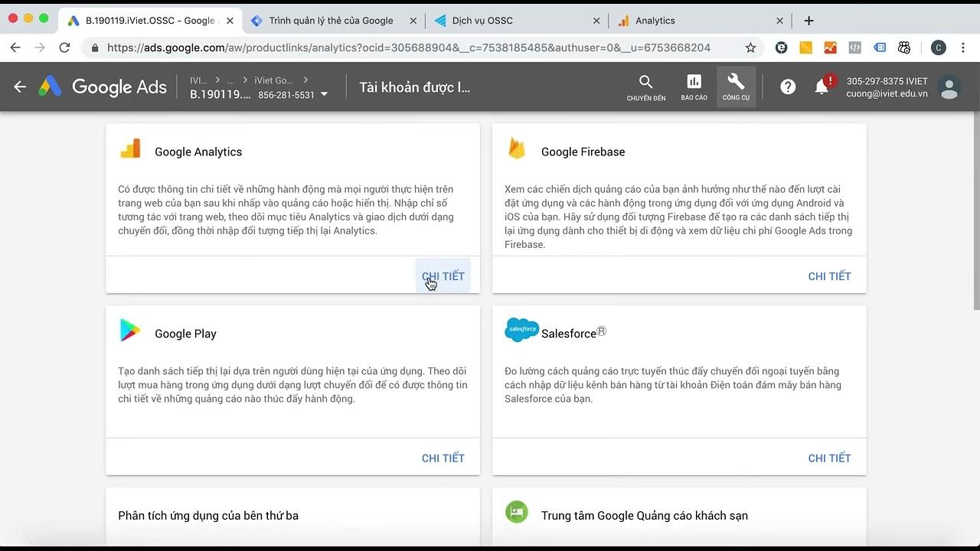The height and width of the screenshot is (551, 980).
Task: Click the blue tag extension icon
Action: pyautogui.click(x=880, y=47)
